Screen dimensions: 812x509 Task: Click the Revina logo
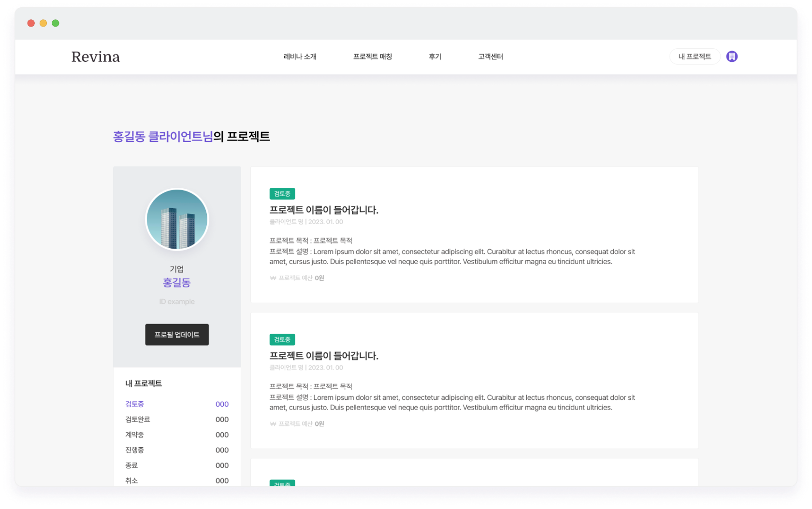click(x=95, y=57)
